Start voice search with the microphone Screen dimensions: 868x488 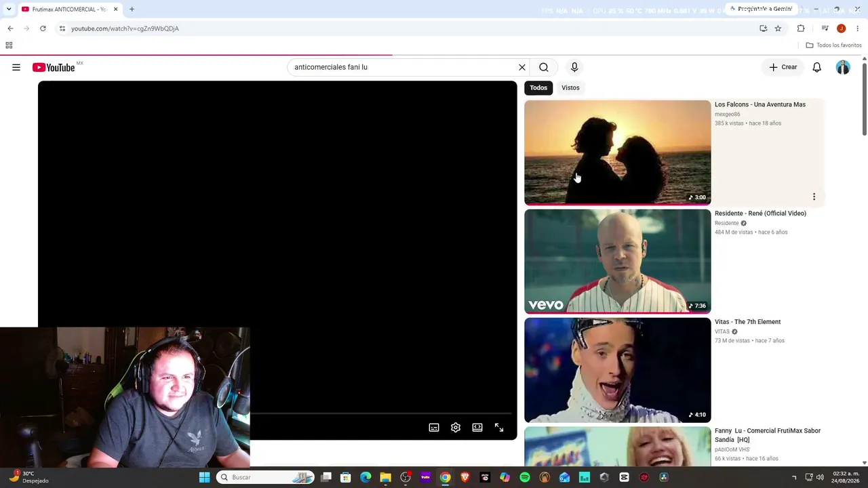tap(574, 67)
